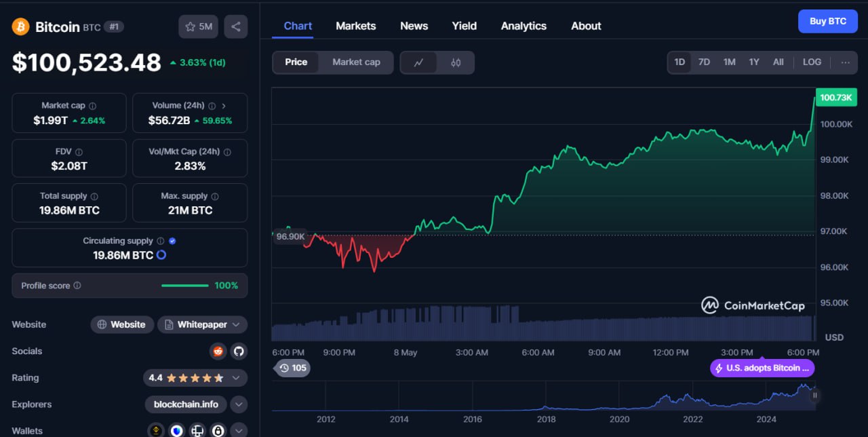Click the $100,523.48 price text
868x437 pixels.
pos(87,62)
